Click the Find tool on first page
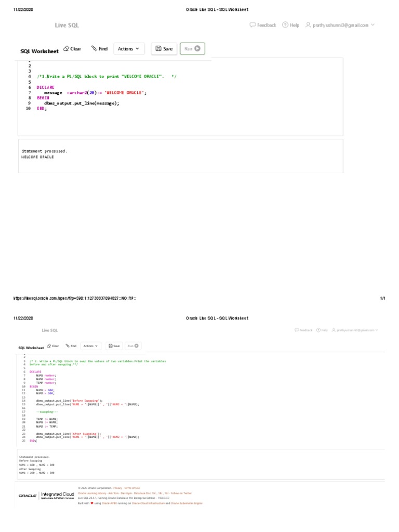 click(99, 48)
